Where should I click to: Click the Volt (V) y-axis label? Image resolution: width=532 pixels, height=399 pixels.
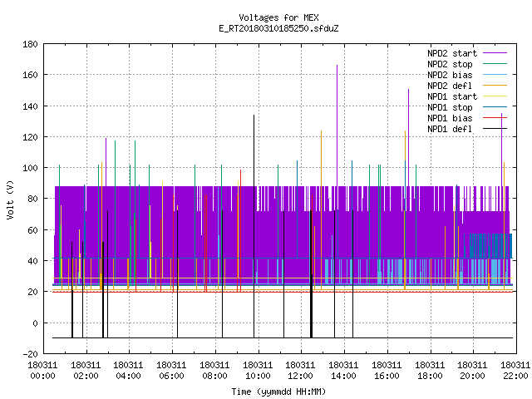(11, 199)
